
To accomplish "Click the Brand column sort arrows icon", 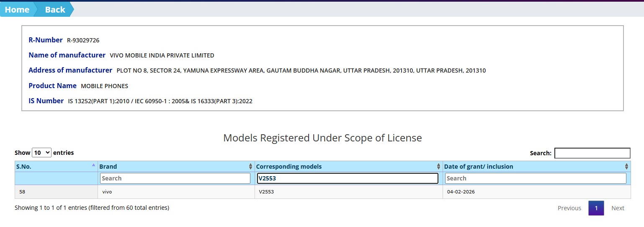I will (x=250, y=167).
